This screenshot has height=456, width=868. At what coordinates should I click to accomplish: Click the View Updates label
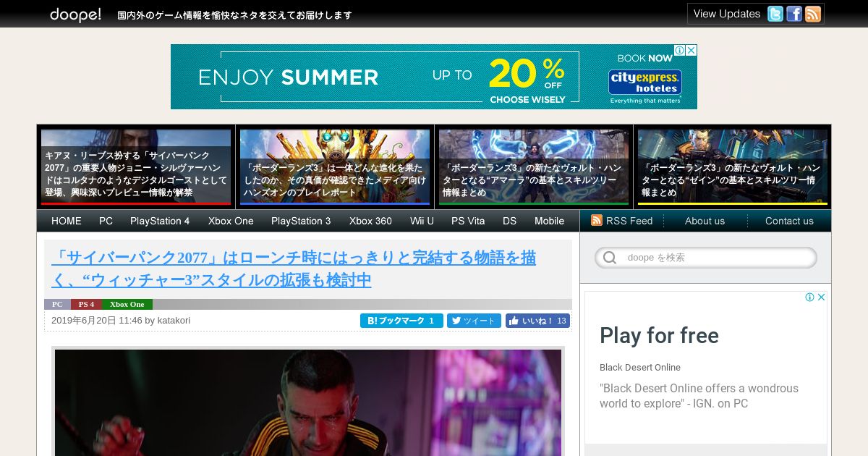point(726,14)
